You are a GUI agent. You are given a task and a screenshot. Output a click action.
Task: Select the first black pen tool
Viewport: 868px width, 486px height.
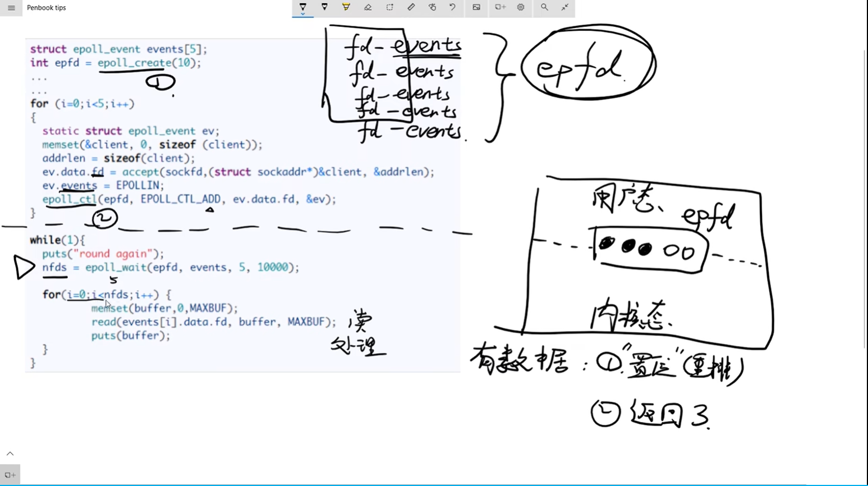pos(303,7)
